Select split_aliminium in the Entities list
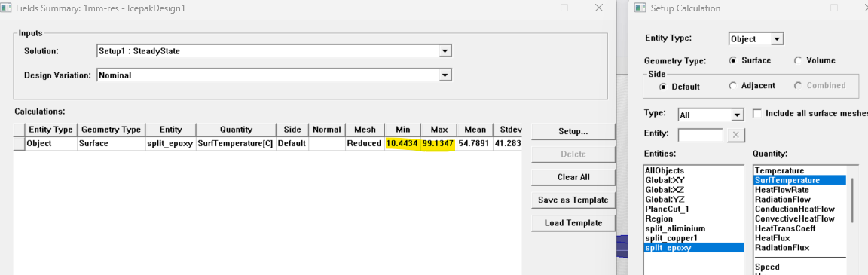 [x=675, y=228]
